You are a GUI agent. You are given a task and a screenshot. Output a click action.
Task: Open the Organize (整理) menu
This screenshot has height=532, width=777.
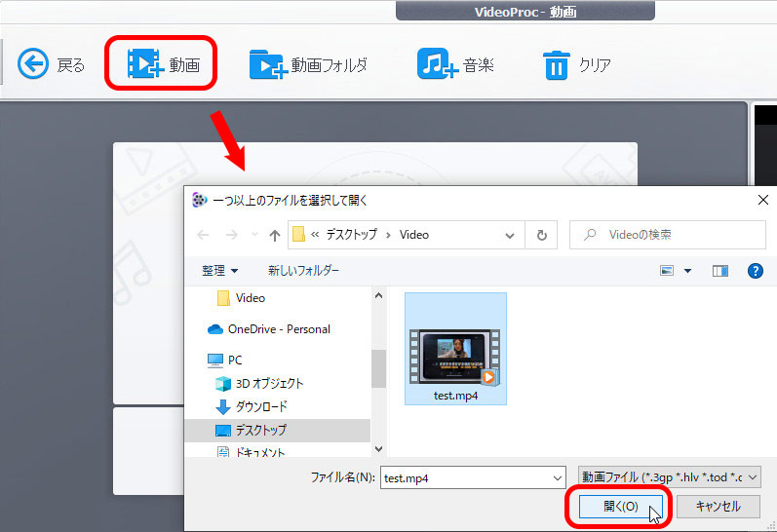click(x=219, y=271)
